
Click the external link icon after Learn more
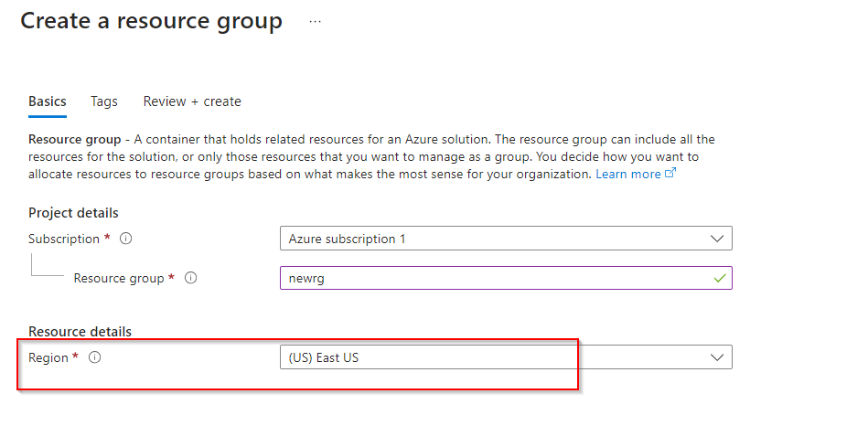[670, 174]
